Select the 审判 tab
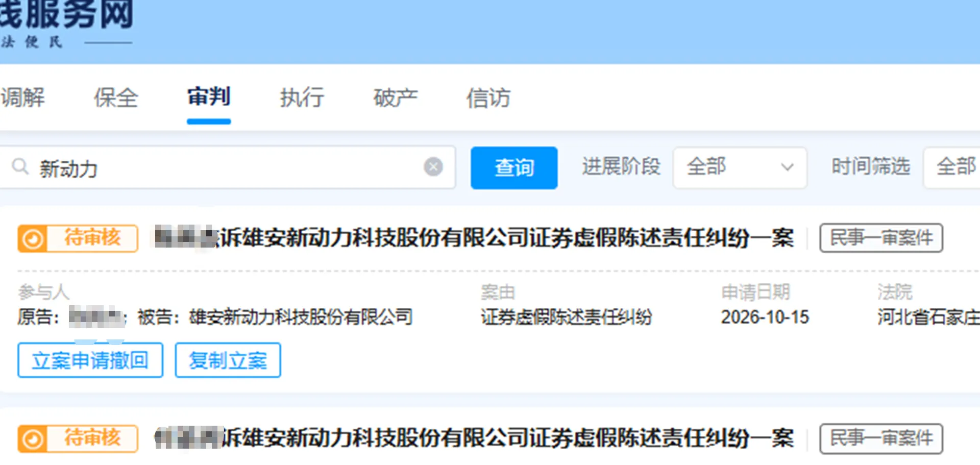The width and height of the screenshot is (980, 465). tap(209, 96)
